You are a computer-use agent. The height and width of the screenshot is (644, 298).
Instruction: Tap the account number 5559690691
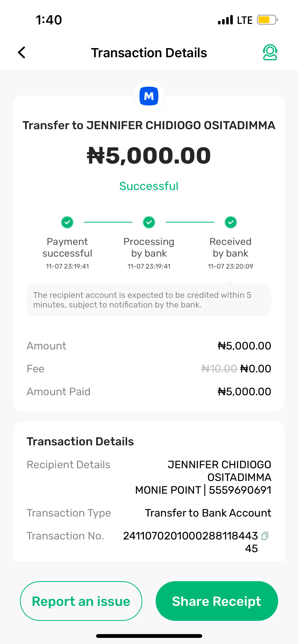240,490
